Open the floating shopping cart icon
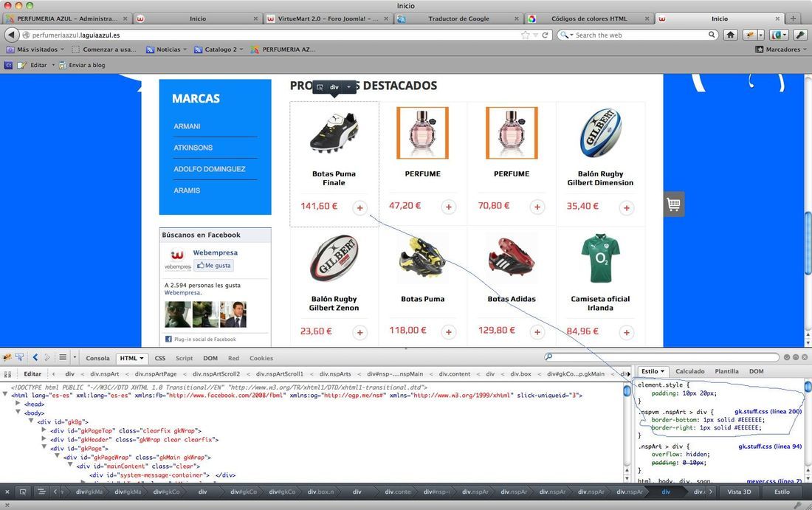The height and width of the screenshot is (510, 812). tap(674, 204)
